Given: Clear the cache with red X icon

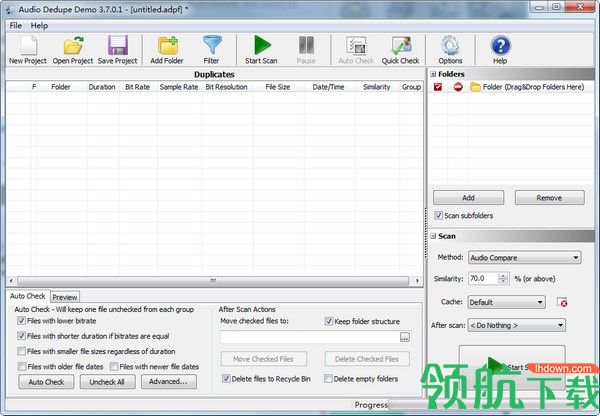Looking at the screenshot, I should (x=562, y=302).
